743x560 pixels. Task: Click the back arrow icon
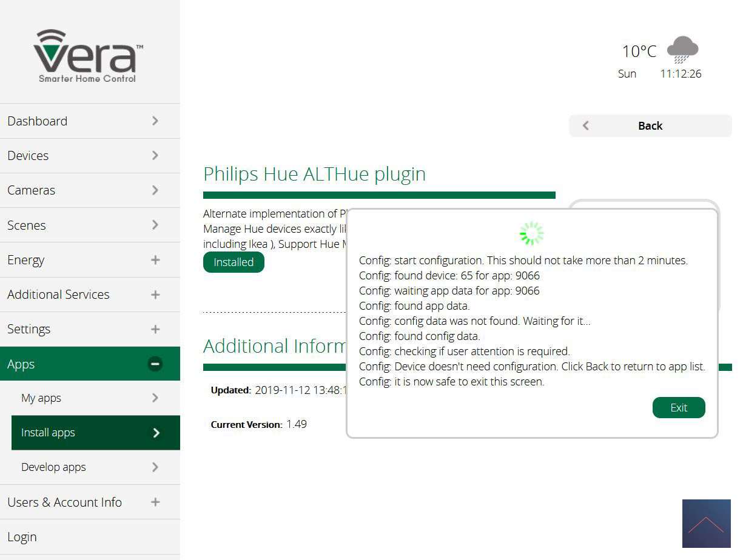[x=585, y=125]
